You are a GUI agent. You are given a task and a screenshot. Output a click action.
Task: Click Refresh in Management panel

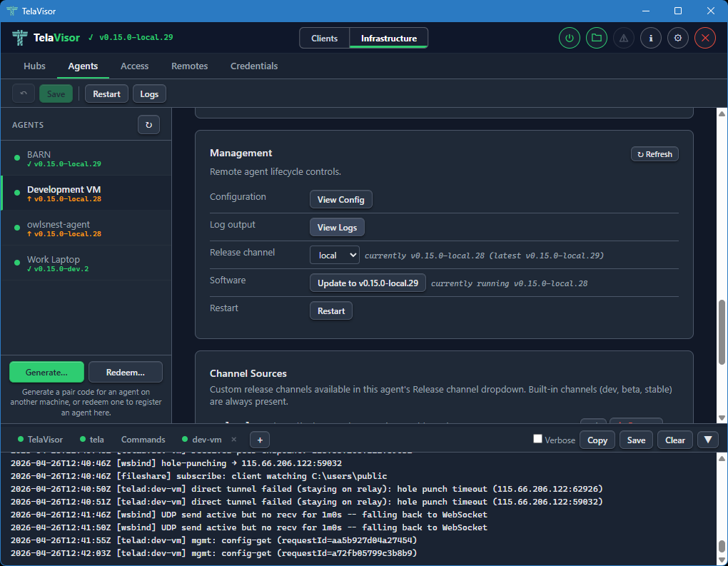(x=654, y=154)
